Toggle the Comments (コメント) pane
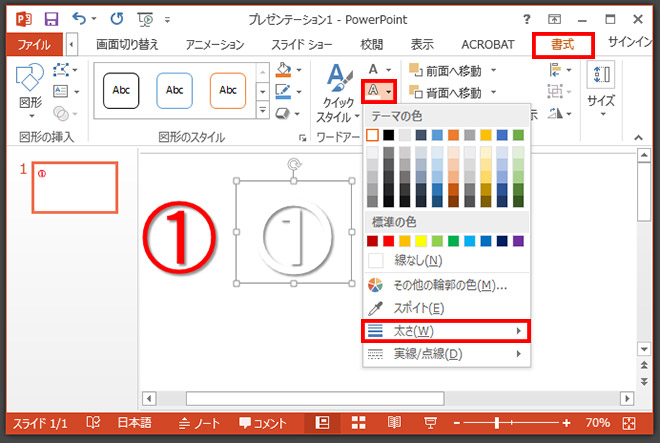Viewport: 660px width, 443px height. pos(263,423)
